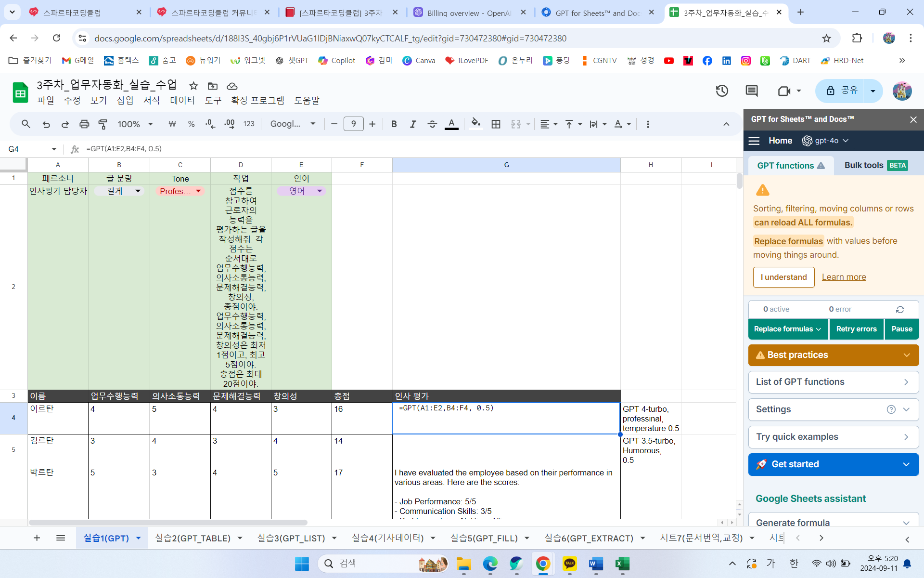Star the spreadsheet document
Image resolution: width=924 pixels, height=578 pixels.
pyautogui.click(x=193, y=86)
